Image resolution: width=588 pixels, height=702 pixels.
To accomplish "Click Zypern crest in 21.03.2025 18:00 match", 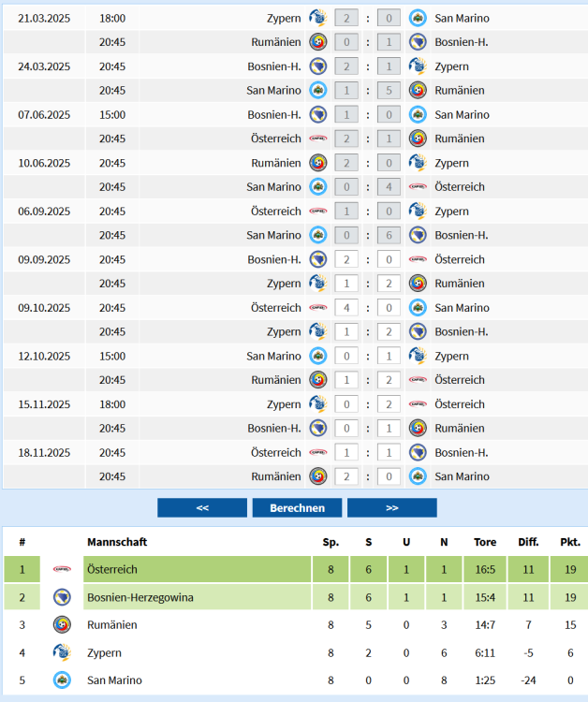I will [317, 18].
